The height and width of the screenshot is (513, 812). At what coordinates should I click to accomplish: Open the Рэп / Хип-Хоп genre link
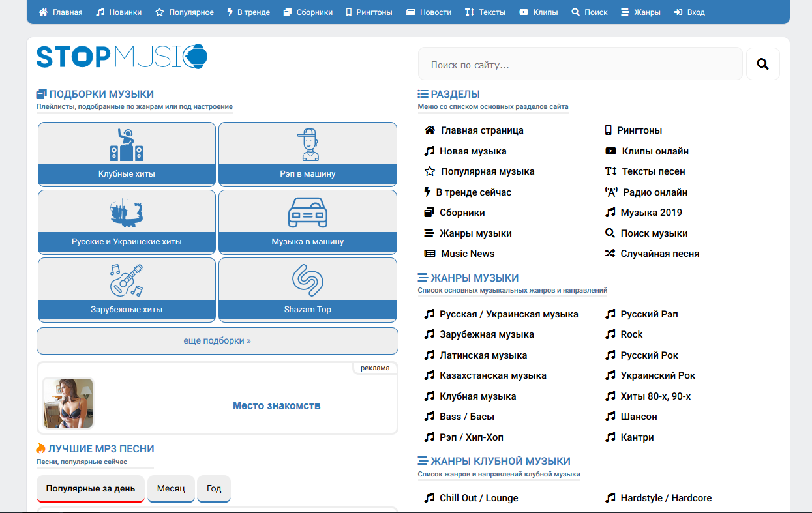point(472,437)
